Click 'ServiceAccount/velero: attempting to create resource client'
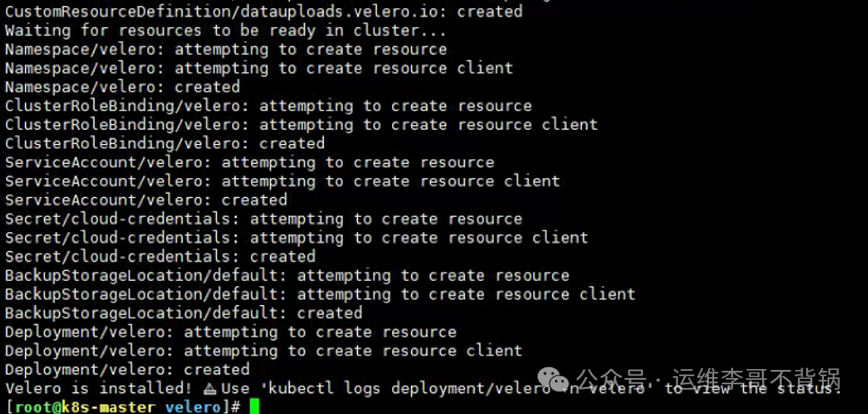The width and height of the screenshot is (868, 414). click(x=282, y=181)
